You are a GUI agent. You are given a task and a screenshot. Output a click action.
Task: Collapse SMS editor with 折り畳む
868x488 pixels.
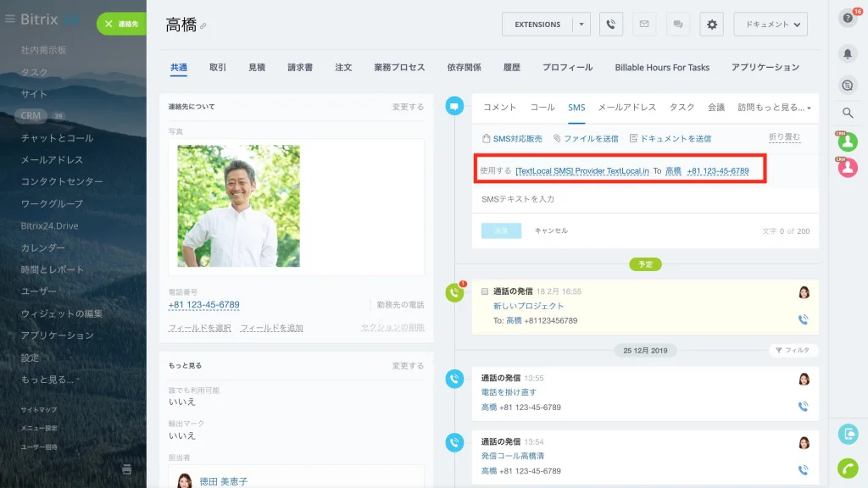point(784,136)
